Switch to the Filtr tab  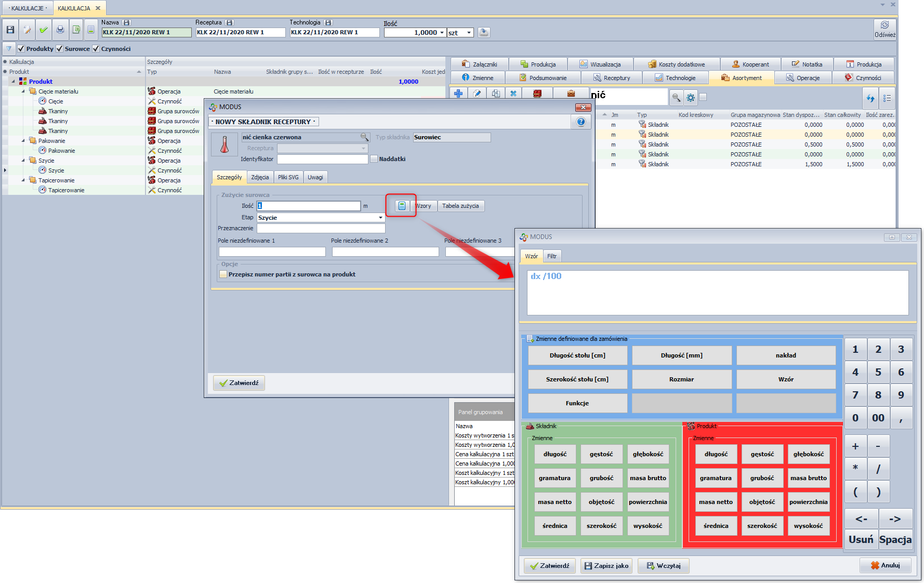click(x=551, y=256)
